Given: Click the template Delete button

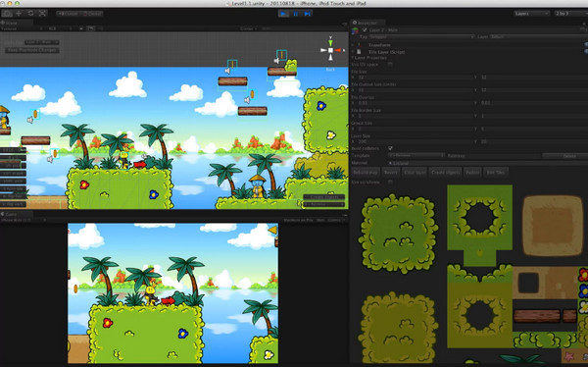Looking at the screenshot, I should [x=564, y=155].
